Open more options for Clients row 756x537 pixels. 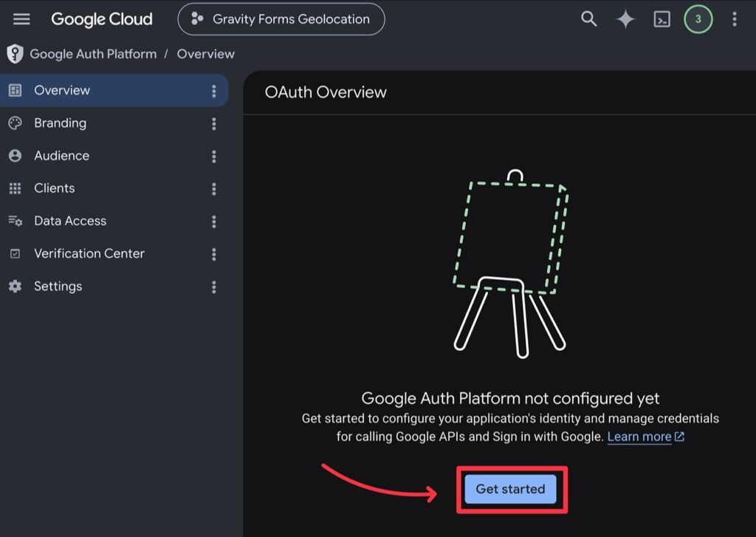coord(213,189)
